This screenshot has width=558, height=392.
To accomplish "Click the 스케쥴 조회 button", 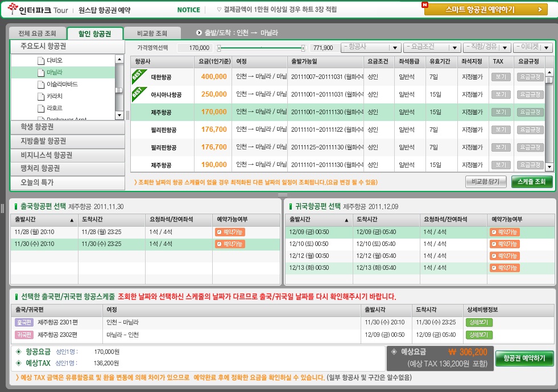I will point(532,182).
